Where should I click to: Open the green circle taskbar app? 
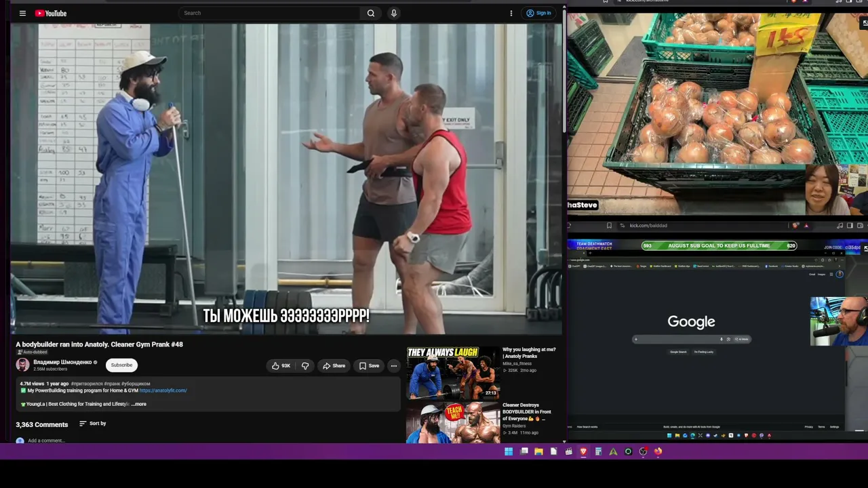pyautogui.click(x=628, y=451)
